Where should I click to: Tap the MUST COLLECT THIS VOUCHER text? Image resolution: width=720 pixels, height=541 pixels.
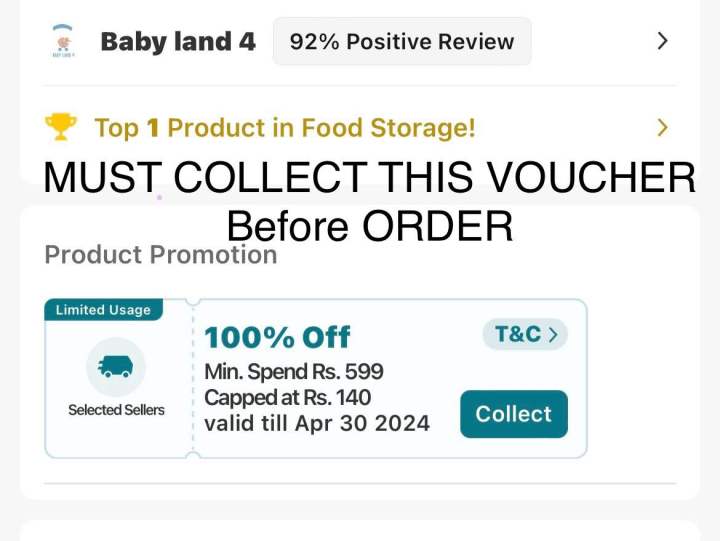click(x=369, y=178)
